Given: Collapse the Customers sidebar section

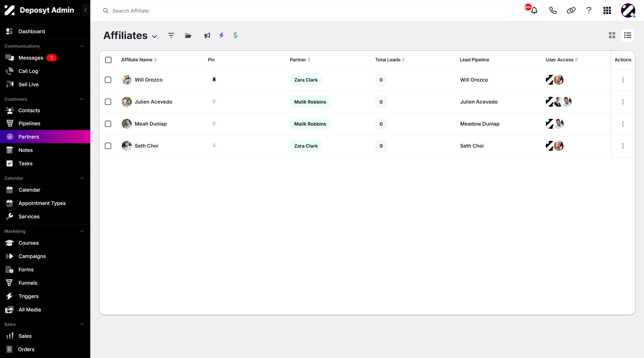Looking at the screenshot, I should click(x=82, y=99).
